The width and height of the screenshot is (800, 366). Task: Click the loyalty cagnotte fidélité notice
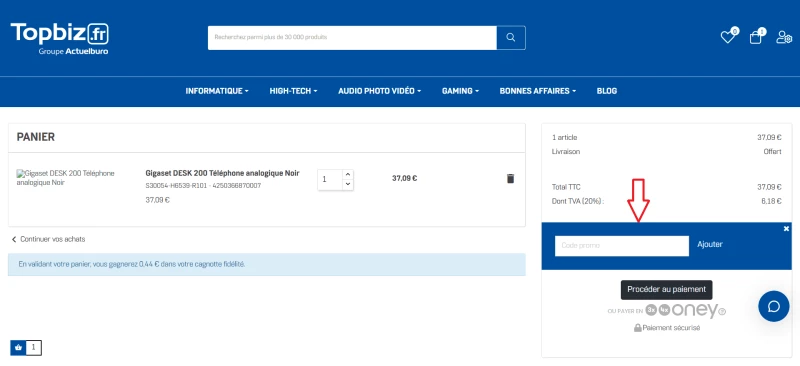[267, 264]
